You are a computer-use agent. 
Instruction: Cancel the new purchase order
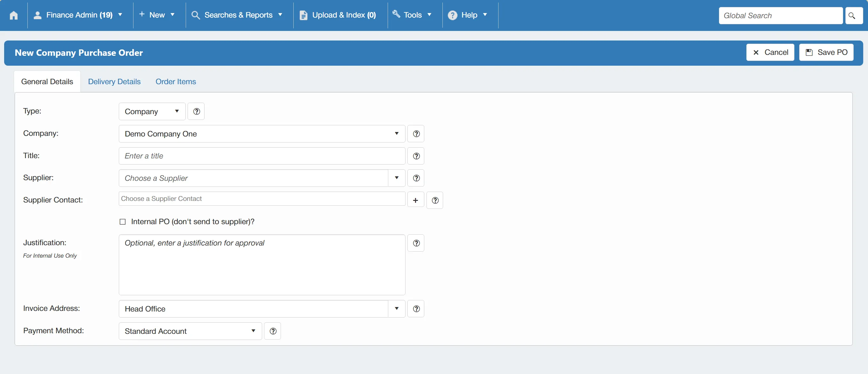[x=770, y=52]
